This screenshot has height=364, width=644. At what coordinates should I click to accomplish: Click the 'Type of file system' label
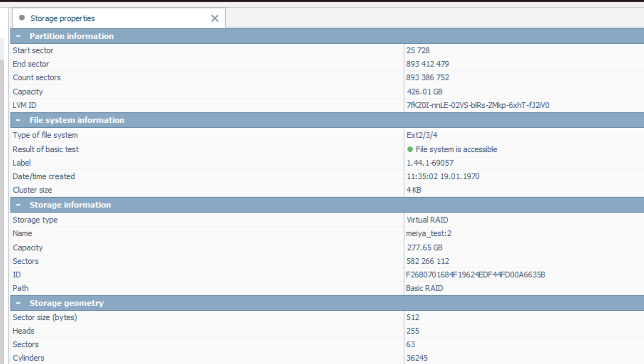45,135
